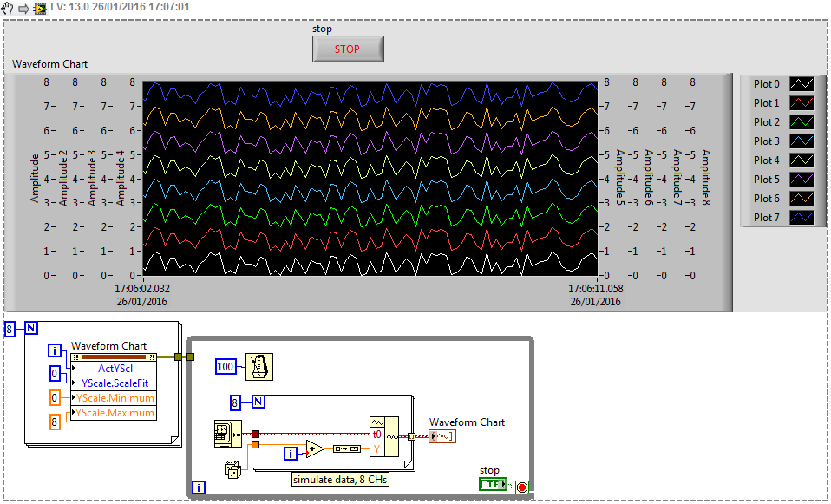Click the Build Waveform t0/Y node
The height and width of the screenshot is (504, 831).
coord(384,436)
